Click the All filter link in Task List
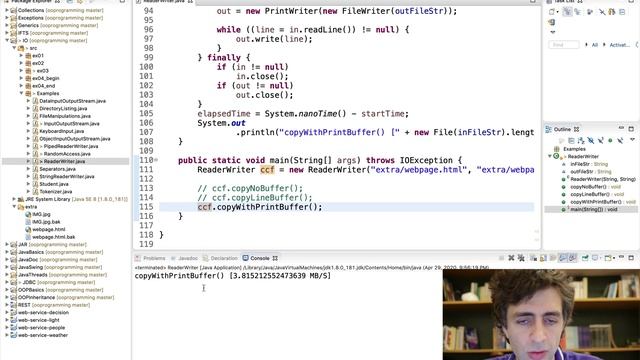Image resolution: width=640 pixels, height=360 pixels. pyautogui.click(x=595, y=45)
